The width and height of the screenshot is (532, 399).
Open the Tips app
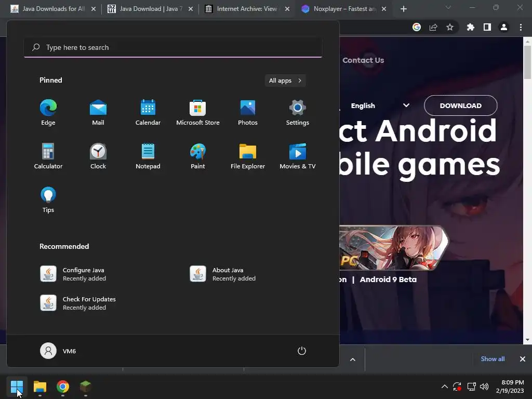click(48, 200)
